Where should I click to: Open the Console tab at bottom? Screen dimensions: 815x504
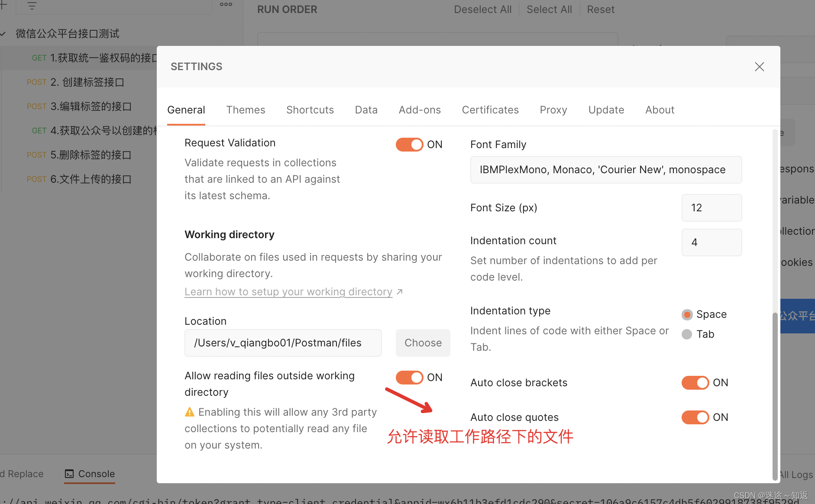[90, 474]
